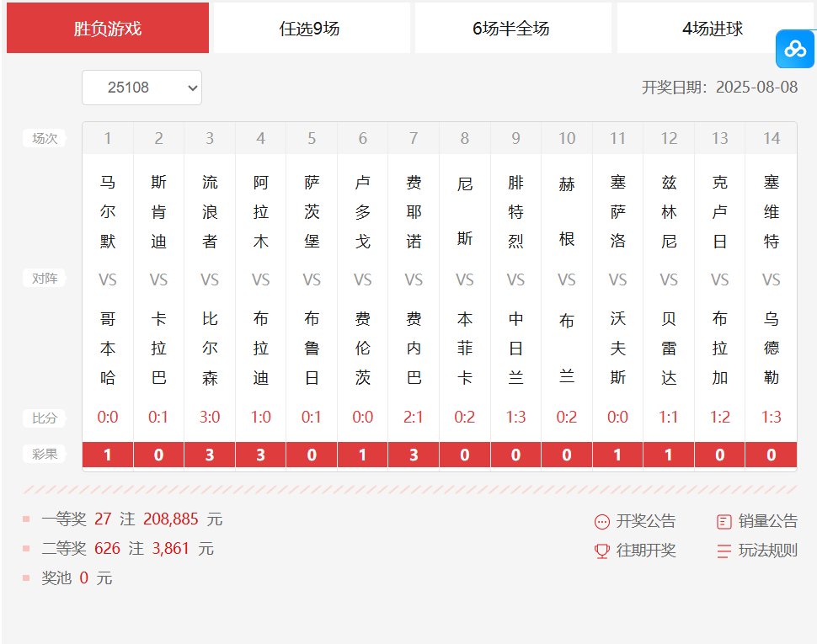Screen dimensions: 817x644
Task: Click the result cell for match 11
Action: point(617,455)
